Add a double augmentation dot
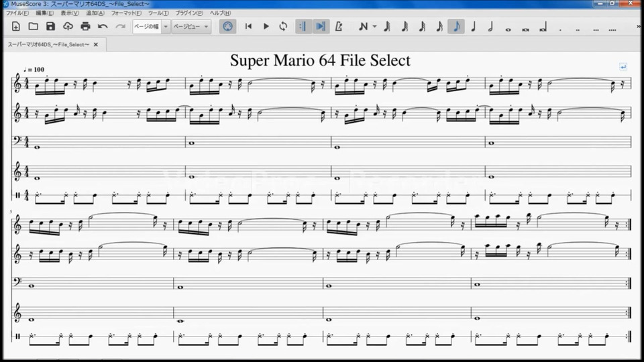Image resolution: width=644 pixels, height=362 pixels. [578, 30]
